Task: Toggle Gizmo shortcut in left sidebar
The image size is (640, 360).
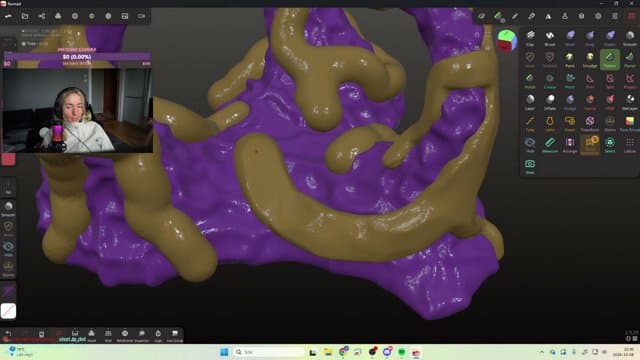Action: 8,269
